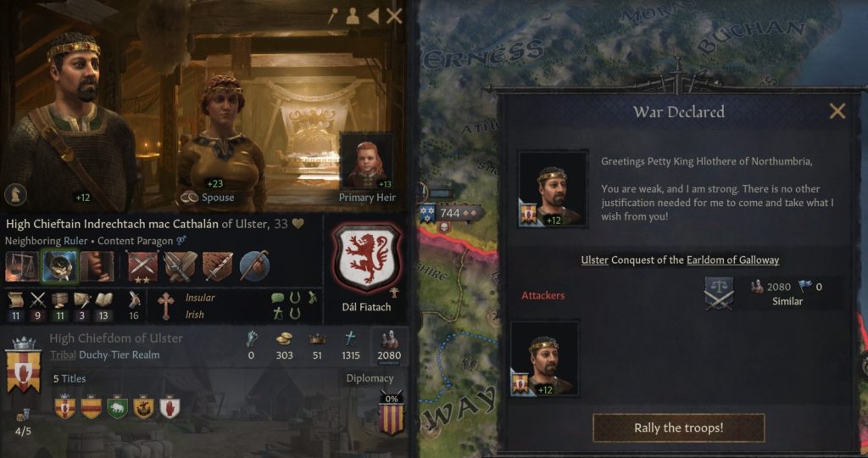The width and height of the screenshot is (868, 458).
Task: Select the Primary Heir portrait
Action: 366,165
